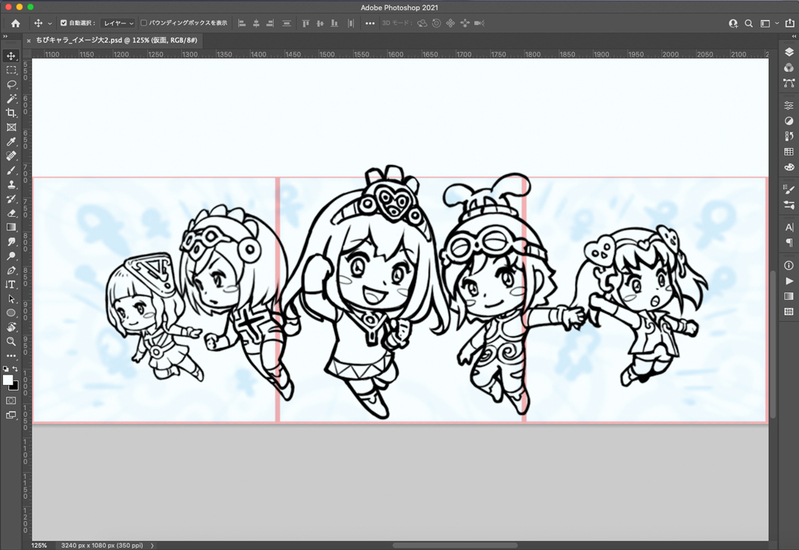Open the レイヤー auto-select dropdown
This screenshot has width=799, height=550.
point(118,23)
